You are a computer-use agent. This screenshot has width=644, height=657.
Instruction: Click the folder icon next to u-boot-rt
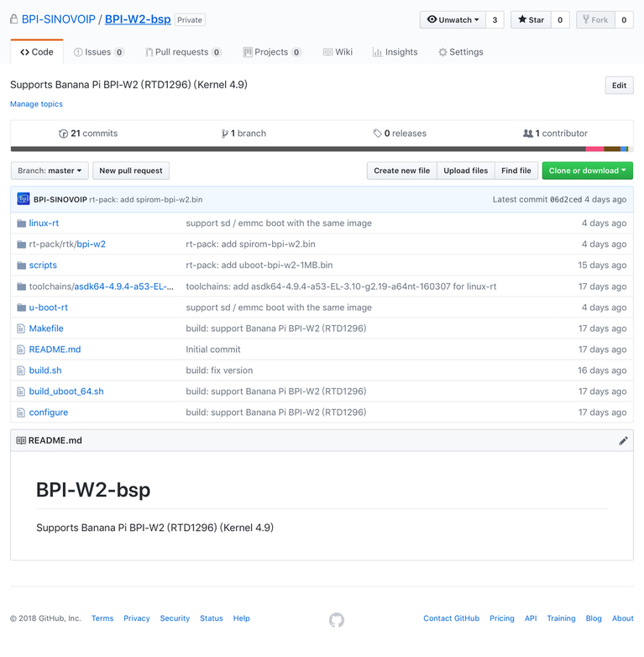tap(21, 307)
